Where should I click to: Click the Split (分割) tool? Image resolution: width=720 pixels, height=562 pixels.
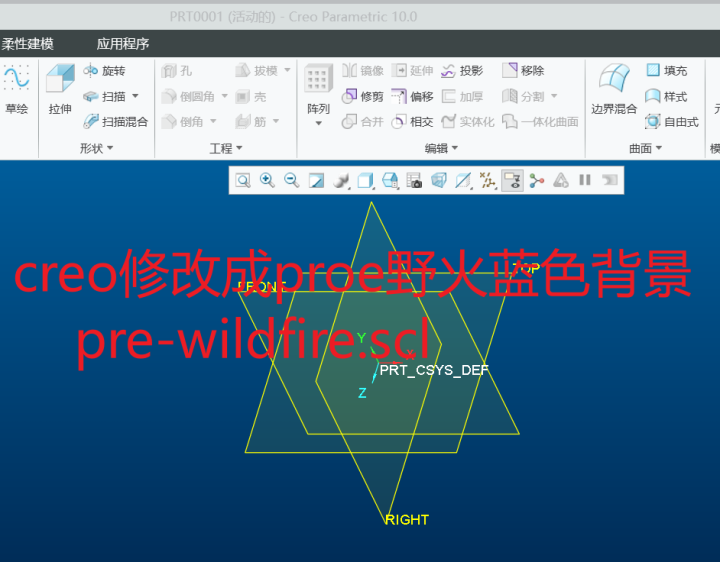pyautogui.click(x=523, y=96)
